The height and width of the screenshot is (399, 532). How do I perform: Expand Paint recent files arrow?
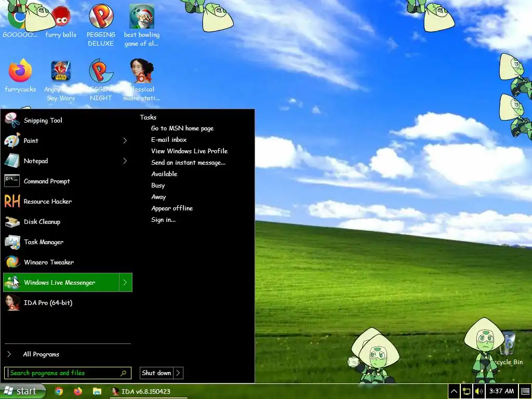[x=125, y=140]
